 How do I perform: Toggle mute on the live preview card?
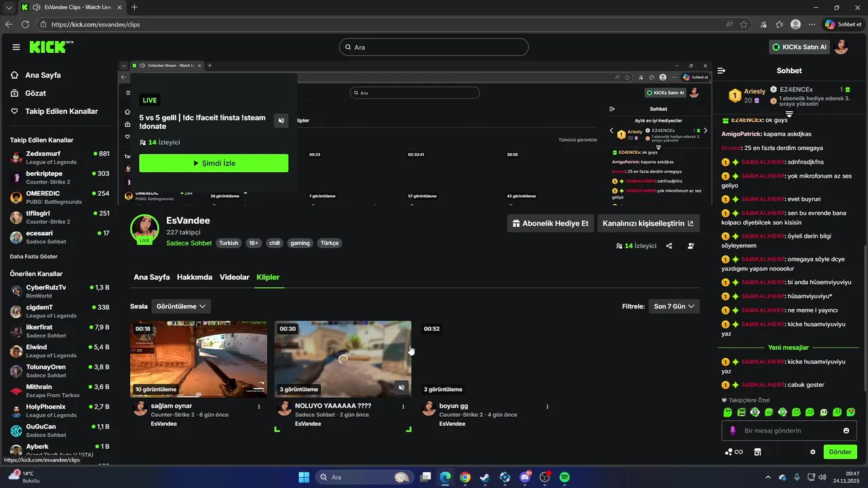point(281,121)
